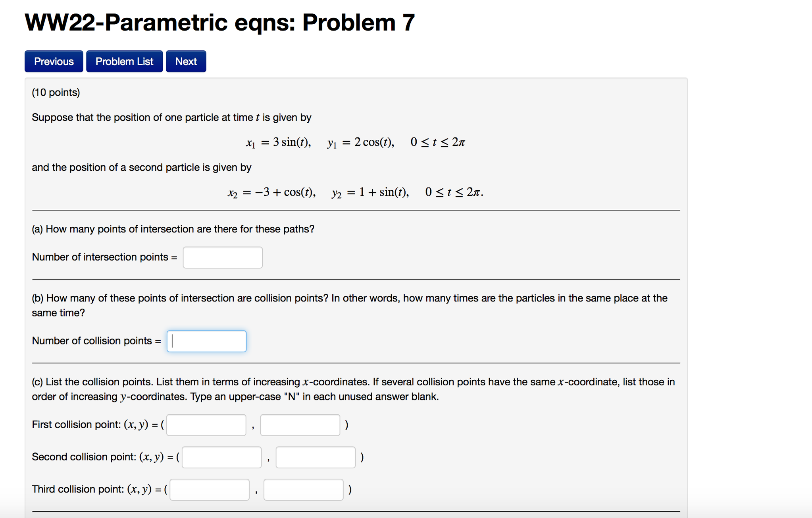Focus third collision point y-coordinate box

coord(303,489)
